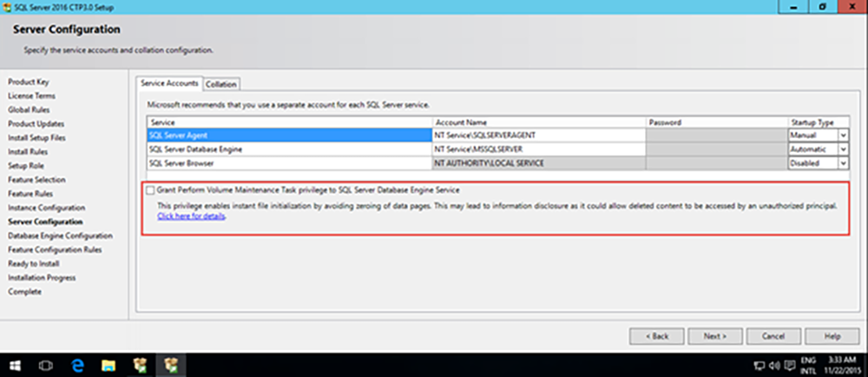Select Install Setup Files step in sidebar

[36, 138]
